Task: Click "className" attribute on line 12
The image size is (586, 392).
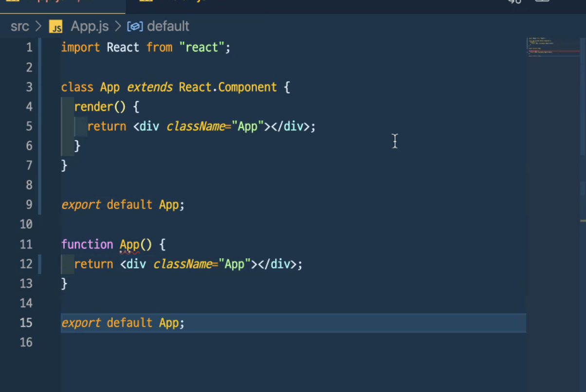Action: tap(182, 264)
